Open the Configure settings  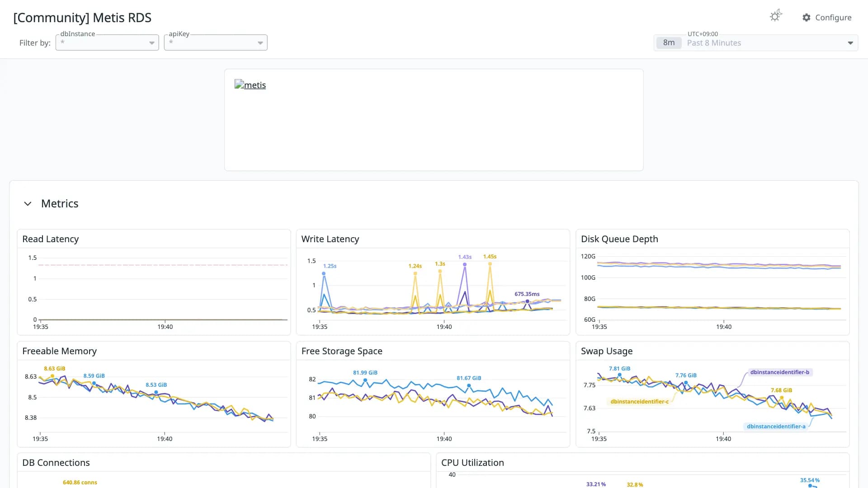[x=827, y=18]
